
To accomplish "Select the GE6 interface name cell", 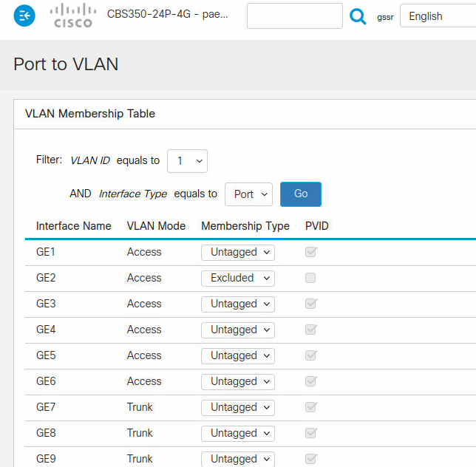I will coord(46,381).
